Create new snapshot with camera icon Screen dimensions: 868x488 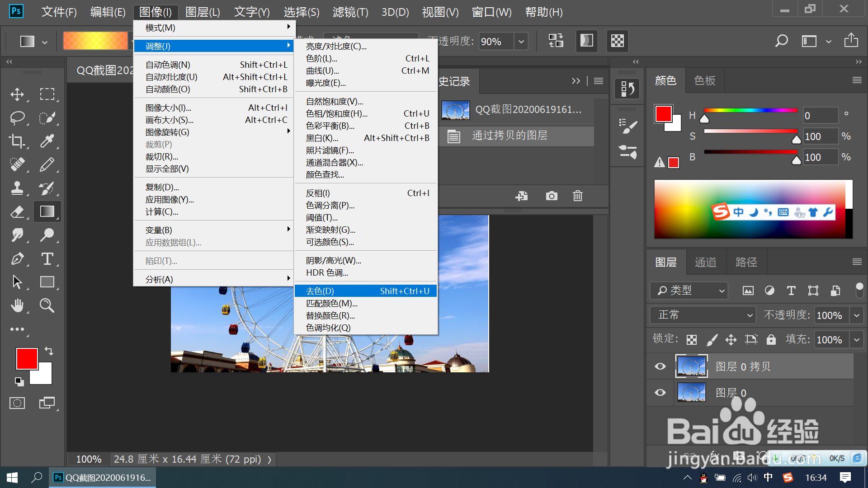pyautogui.click(x=551, y=196)
